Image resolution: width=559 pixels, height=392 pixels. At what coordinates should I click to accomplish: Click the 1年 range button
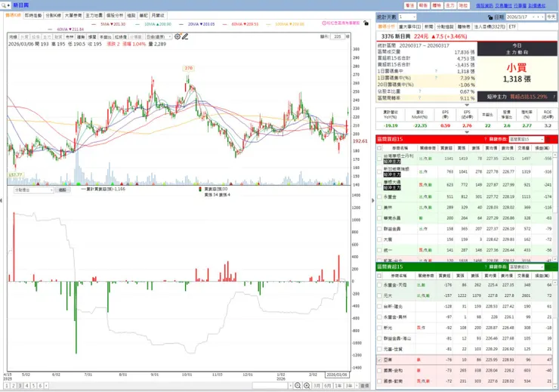pos(338,386)
